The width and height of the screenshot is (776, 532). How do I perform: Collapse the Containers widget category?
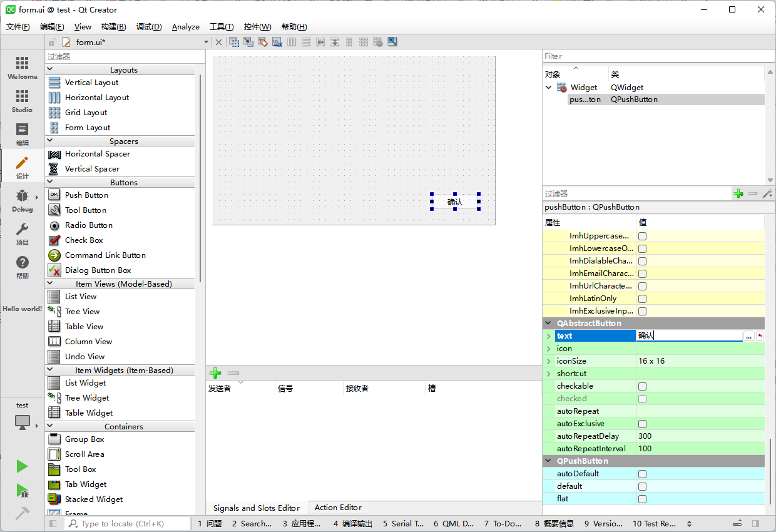point(50,426)
